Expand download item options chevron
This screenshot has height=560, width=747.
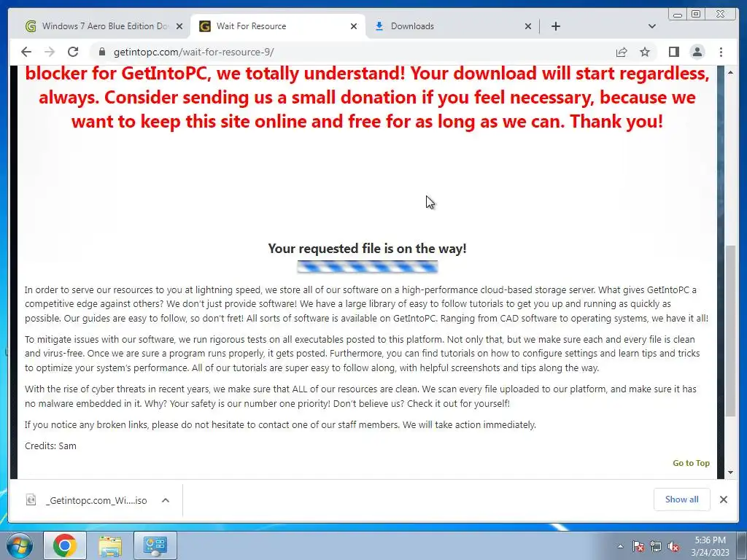166,500
